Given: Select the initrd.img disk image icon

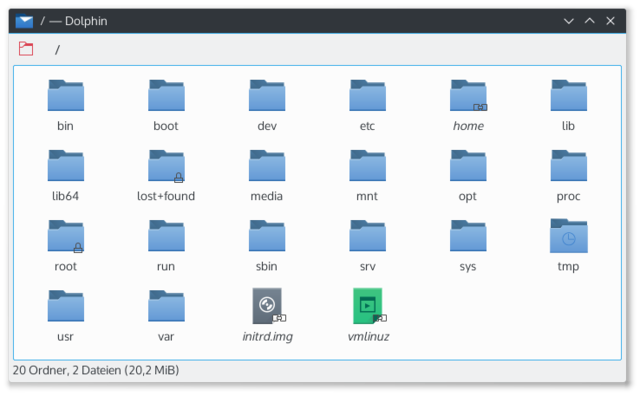Looking at the screenshot, I should pyautogui.click(x=268, y=306).
